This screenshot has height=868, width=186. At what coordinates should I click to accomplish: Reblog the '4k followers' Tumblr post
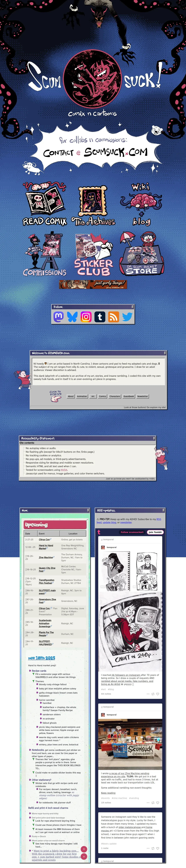pos(153,694)
